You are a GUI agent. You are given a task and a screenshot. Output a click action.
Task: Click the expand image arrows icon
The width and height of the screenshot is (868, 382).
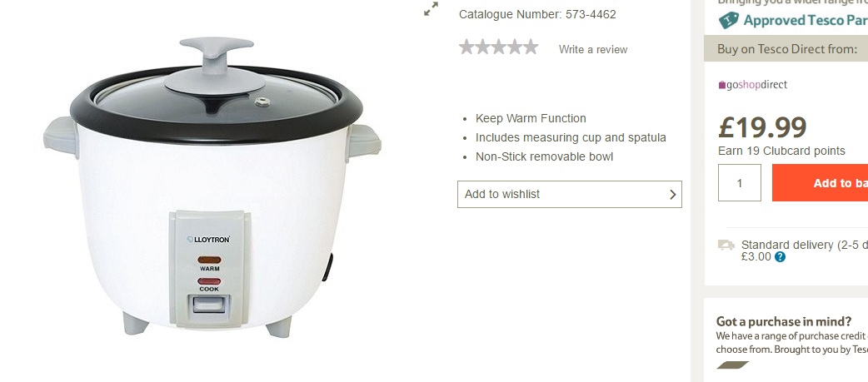click(x=431, y=9)
